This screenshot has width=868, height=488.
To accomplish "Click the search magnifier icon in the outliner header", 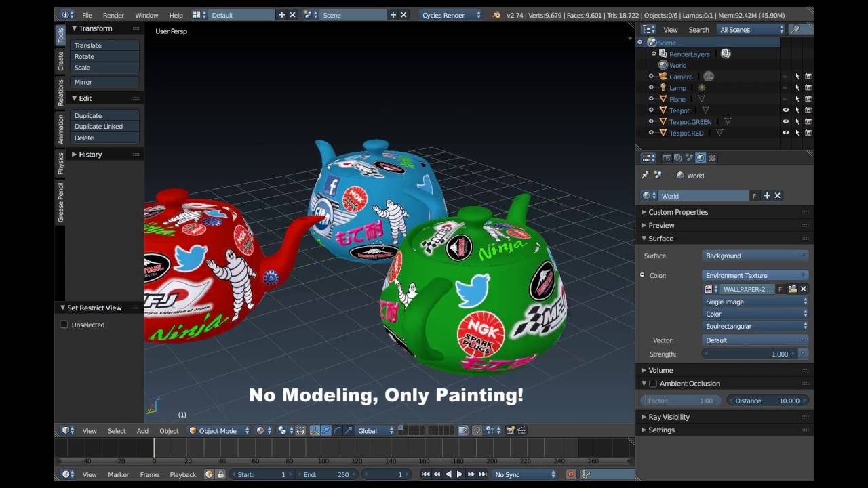I will click(x=795, y=30).
